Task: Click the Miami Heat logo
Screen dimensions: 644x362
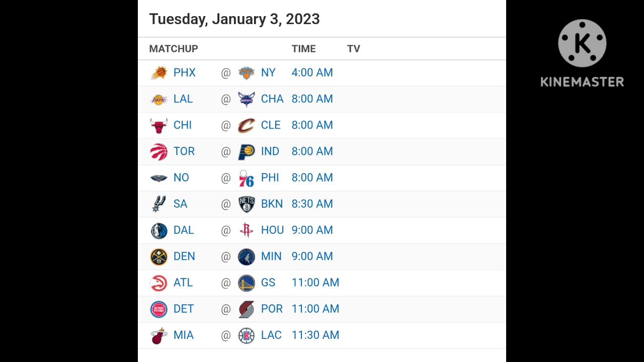Action: pyautogui.click(x=159, y=335)
